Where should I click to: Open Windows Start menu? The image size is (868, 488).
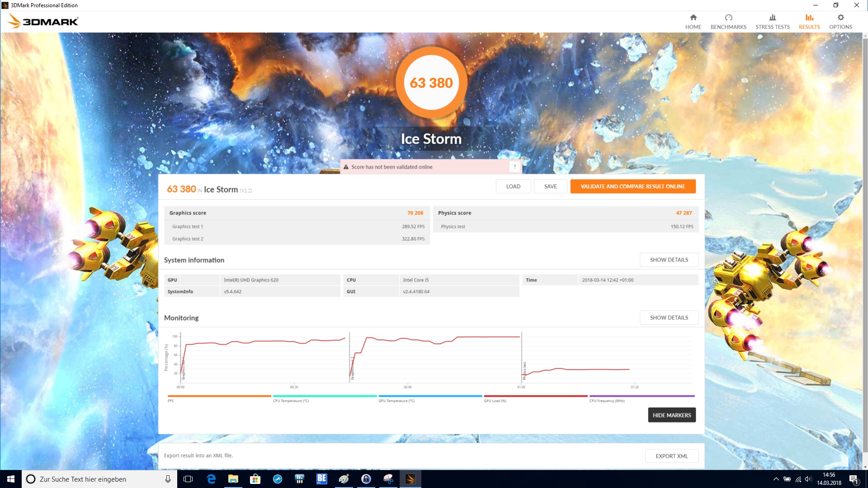11,479
